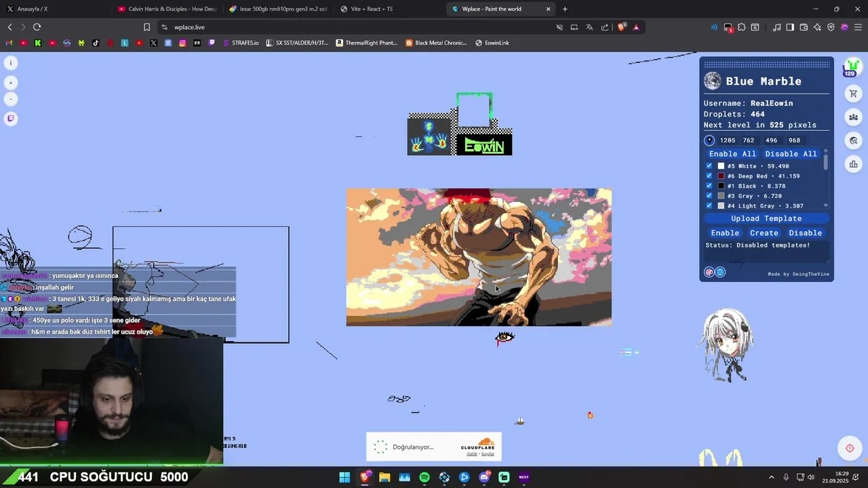868x488 pixels.
Task: Open the Brave VPN shield icon
Action: click(x=831, y=27)
